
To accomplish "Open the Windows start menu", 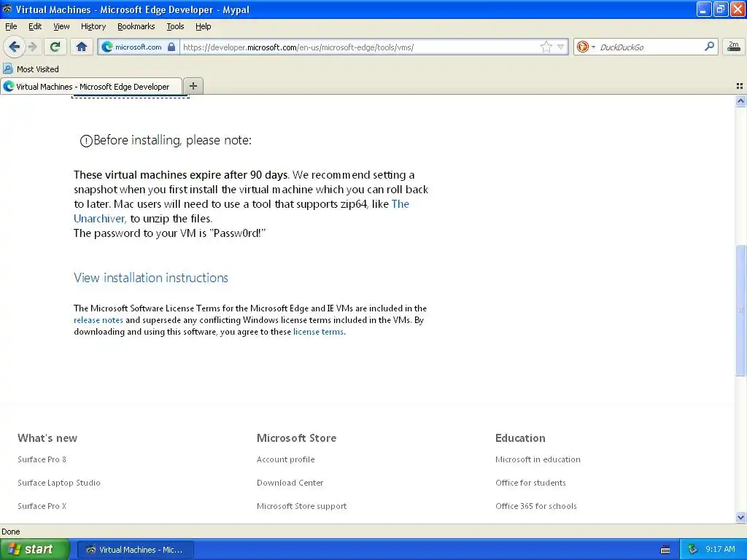I will tap(34, 550).
